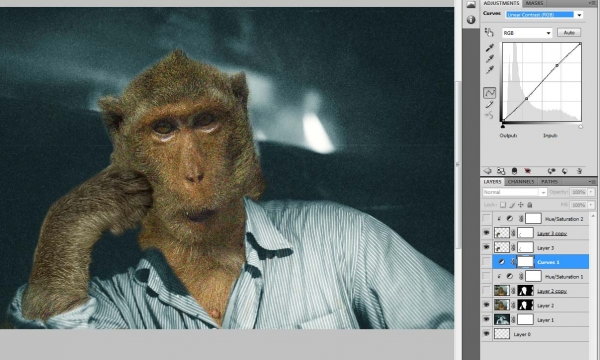600x360 pixels.
Task: Lock image pixels brush icon
Action: pyautogui.click(x=512, y=205)
